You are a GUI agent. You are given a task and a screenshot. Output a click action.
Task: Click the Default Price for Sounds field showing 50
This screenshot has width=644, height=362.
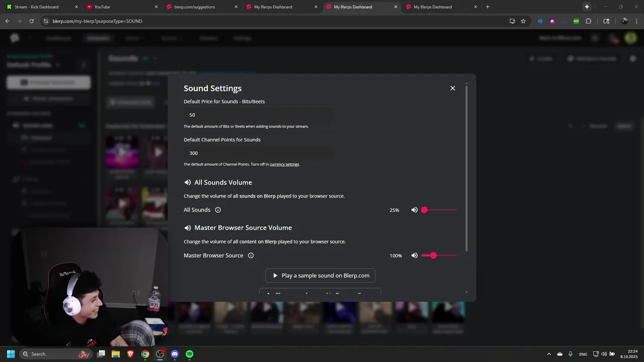(x=258, y=115)
